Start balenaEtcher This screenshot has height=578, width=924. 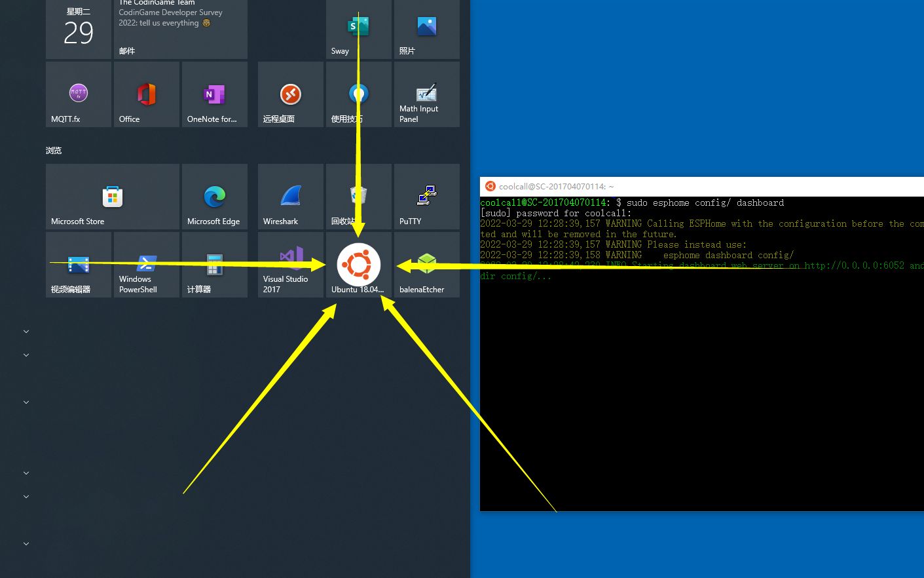(426, 265)
